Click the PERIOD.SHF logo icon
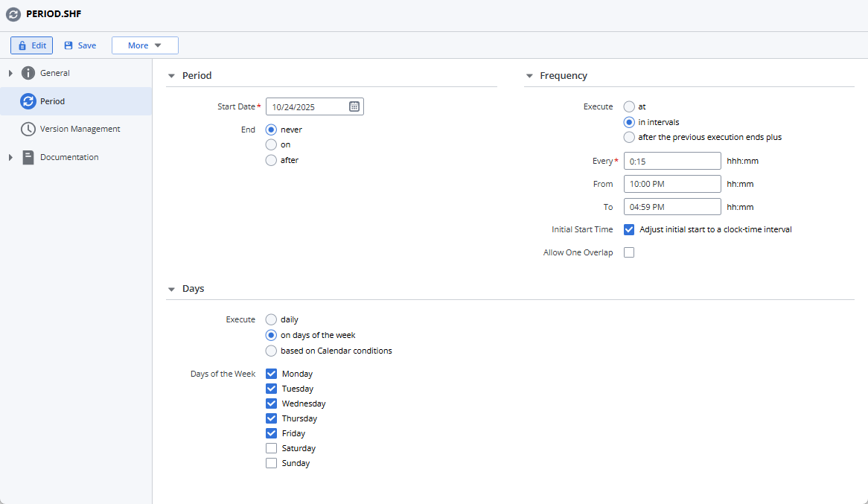The height and width of the screenshot is (504, 868). pos(12,13)
